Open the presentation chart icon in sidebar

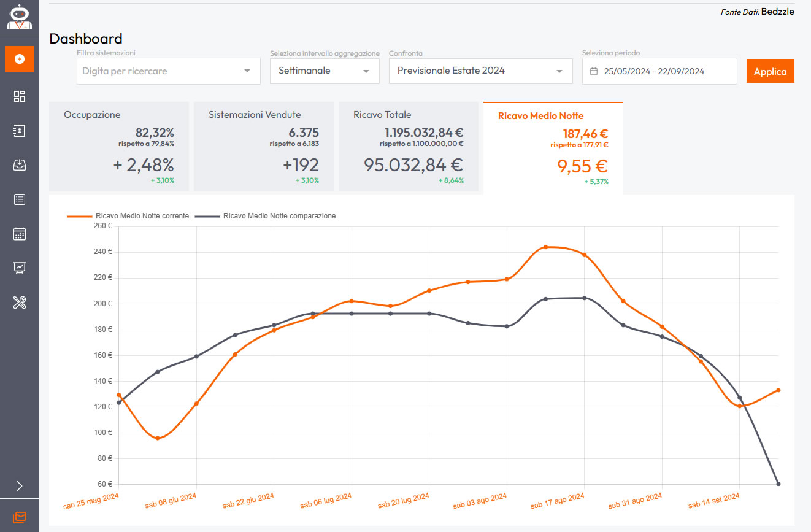(20, 268)
